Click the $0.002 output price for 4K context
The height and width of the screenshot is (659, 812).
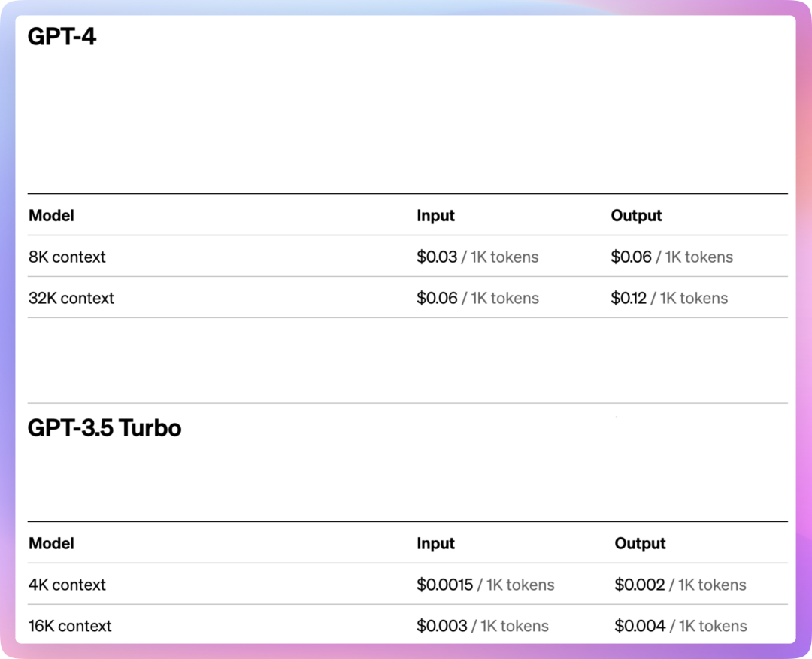640,585
